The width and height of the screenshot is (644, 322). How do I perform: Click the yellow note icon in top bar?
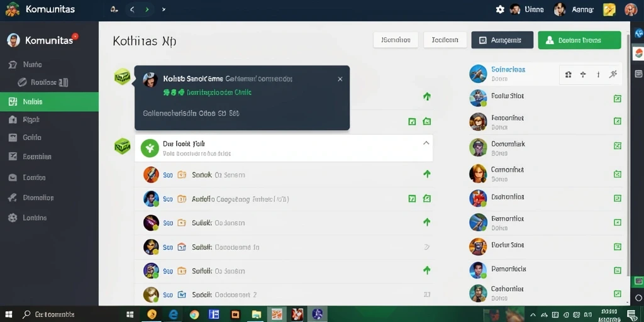click(x=609, y=9)
